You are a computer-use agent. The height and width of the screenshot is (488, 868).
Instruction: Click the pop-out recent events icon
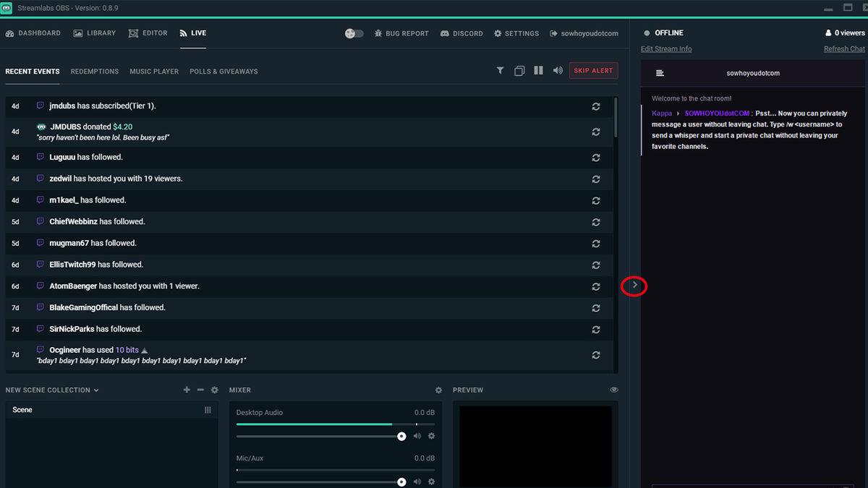pyautogui.click(x=519, y=70)
